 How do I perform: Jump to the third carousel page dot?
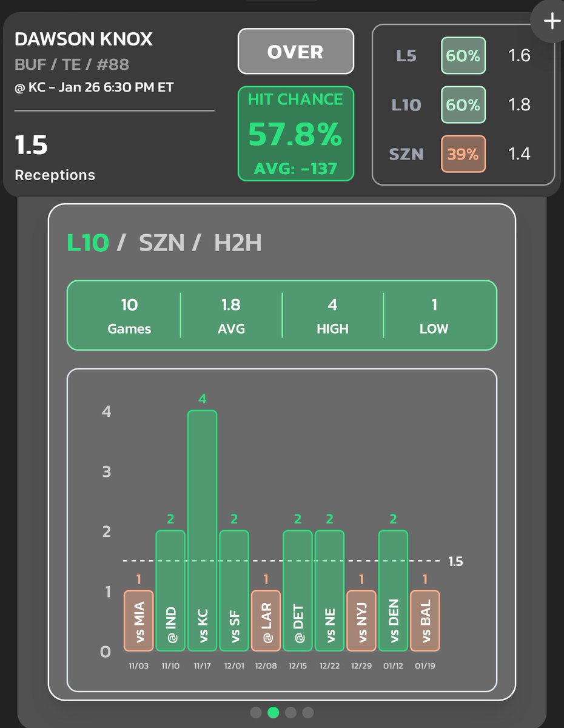[x=291, y=712]
